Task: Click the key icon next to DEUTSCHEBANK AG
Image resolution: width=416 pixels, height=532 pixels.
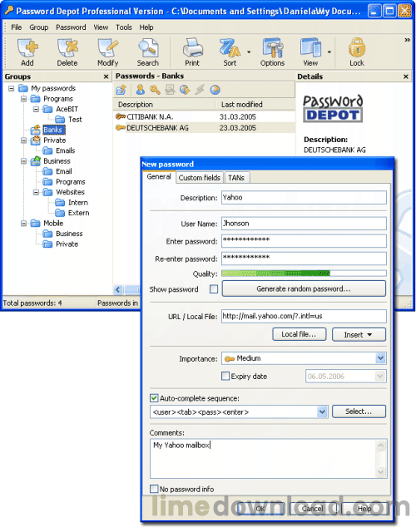Action: (120, 128)
